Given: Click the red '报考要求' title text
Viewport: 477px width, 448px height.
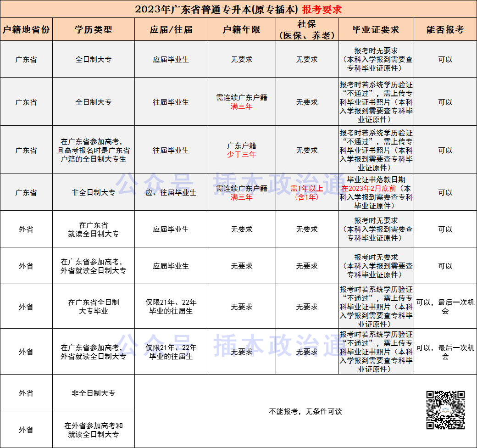Looking at the screenshot, I should pyautogui.click(x=322, y=10).
